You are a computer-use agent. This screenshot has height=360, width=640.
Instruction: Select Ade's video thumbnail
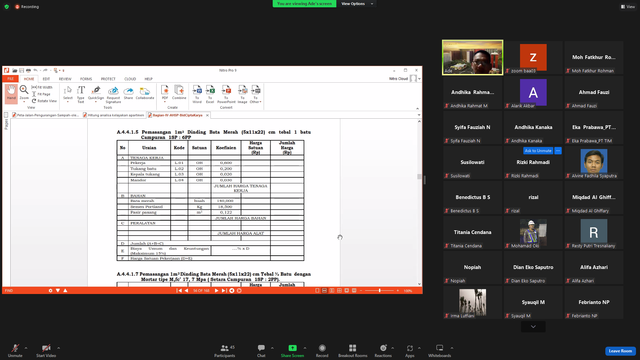[473, 57]
